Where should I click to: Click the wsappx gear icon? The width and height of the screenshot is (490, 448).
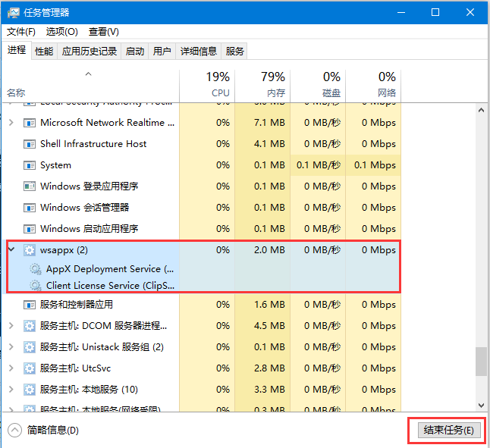30,250
